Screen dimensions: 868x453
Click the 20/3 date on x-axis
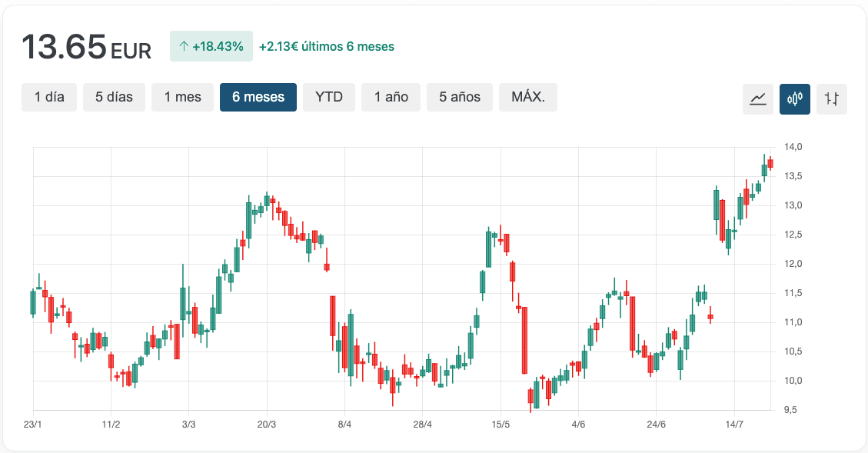click(267, 425)
